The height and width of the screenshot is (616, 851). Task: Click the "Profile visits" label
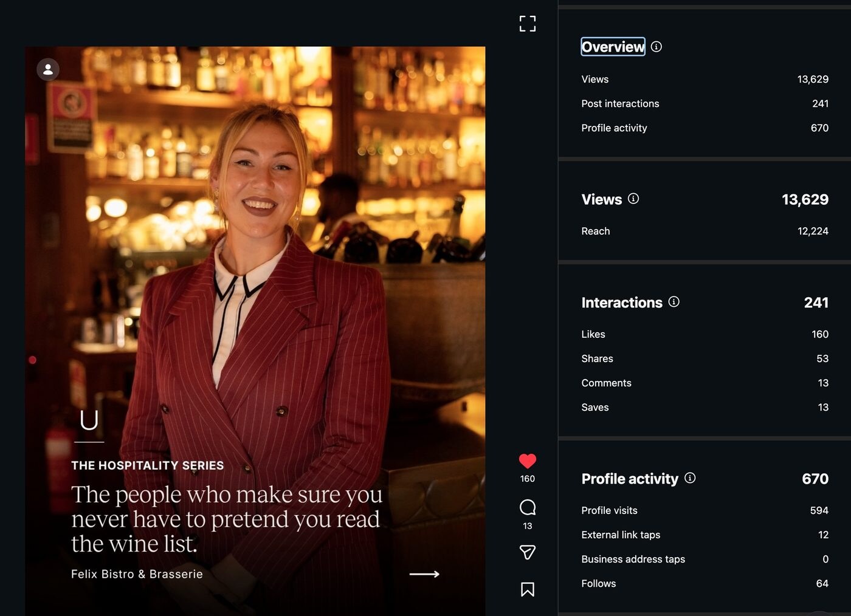click(x=609, y=510)
